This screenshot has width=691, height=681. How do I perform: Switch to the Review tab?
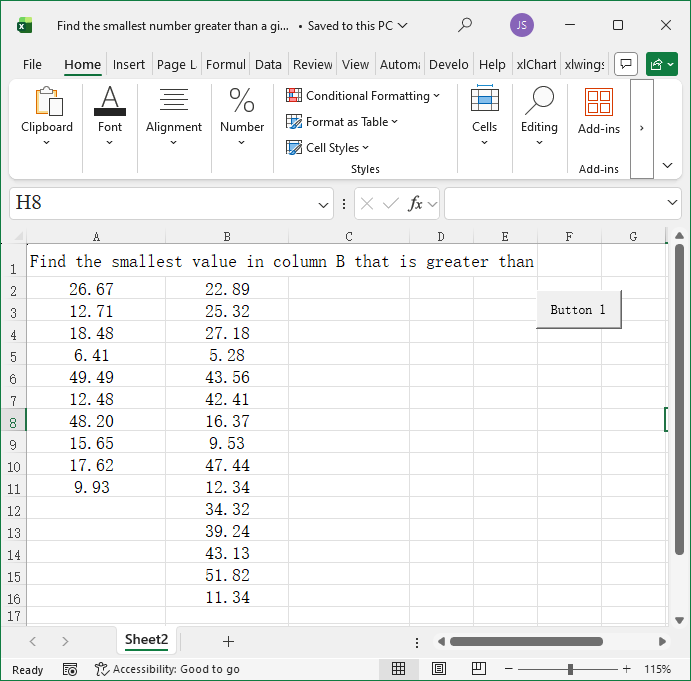[312, 64]
